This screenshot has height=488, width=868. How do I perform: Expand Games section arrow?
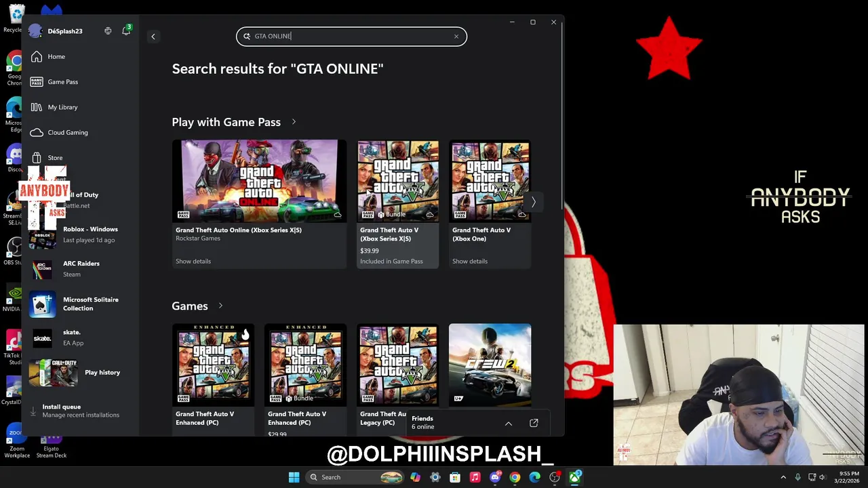tap(220, 306)
